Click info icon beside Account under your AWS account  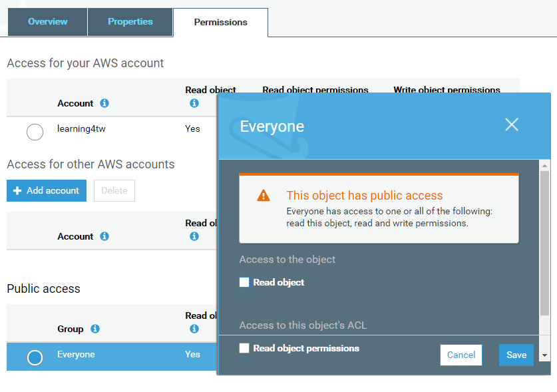click(x=104, y=104)
